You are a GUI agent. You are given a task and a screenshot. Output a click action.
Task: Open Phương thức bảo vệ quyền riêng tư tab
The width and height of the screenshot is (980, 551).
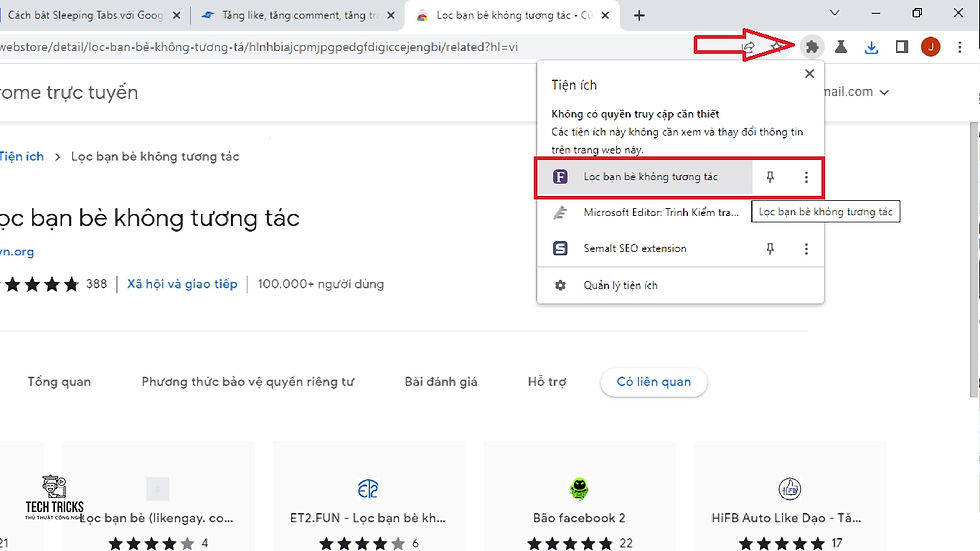pyautogui.click(x=248, y=382)
